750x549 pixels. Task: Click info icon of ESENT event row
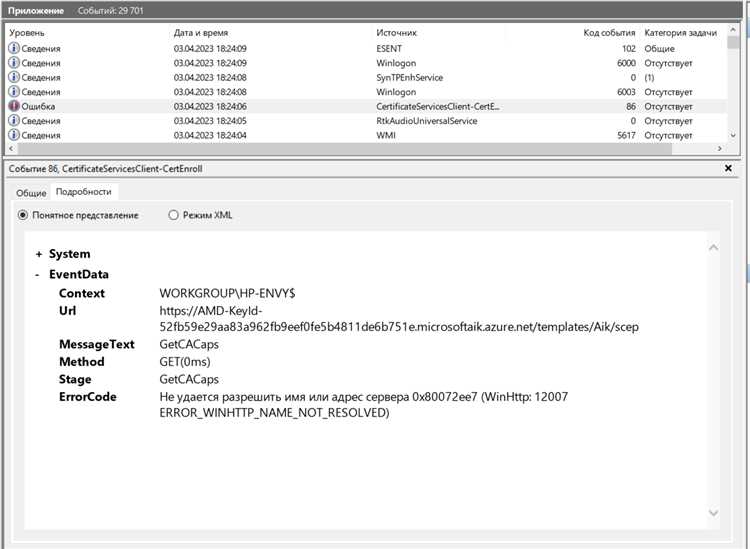14,48
